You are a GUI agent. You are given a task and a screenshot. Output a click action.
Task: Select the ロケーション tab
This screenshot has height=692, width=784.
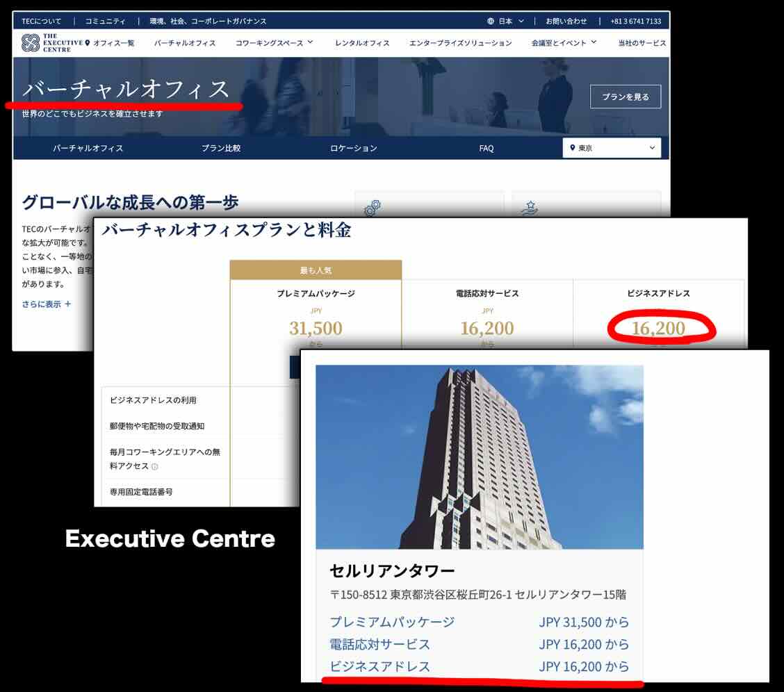(354, 148)
